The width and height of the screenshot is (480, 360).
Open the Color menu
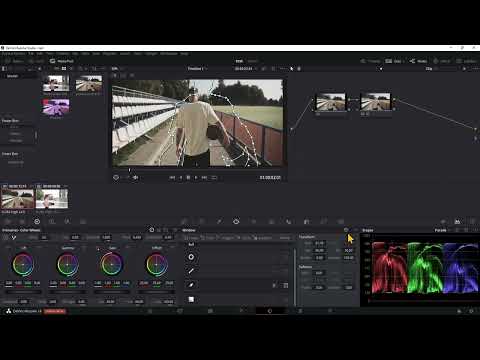point(138,54)
